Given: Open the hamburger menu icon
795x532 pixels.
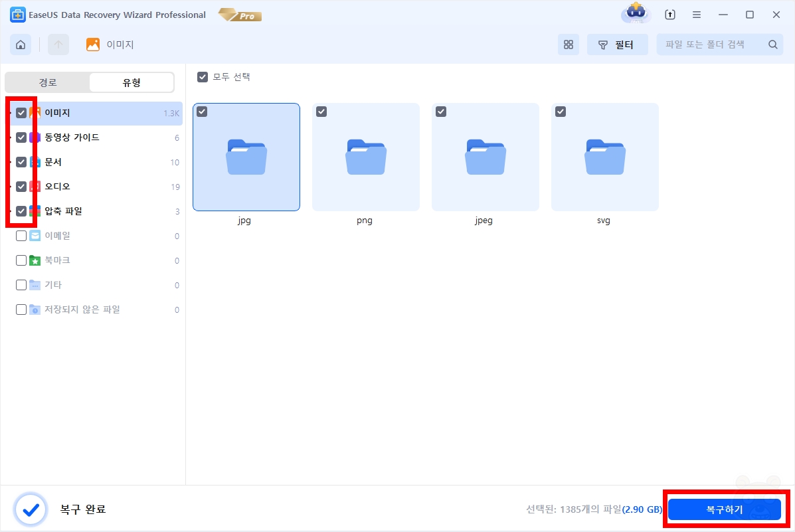Looking at the screenshot, I should tap(697, 15).
